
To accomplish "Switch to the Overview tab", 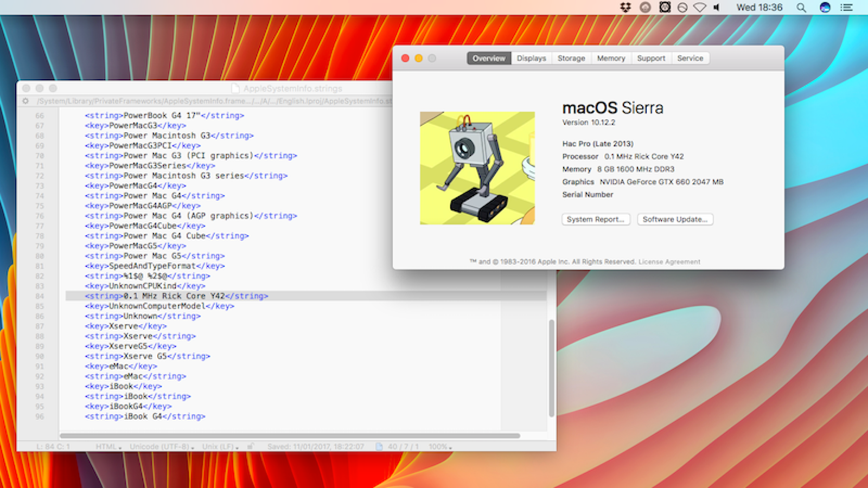I will pyautogui.click(x=489, y=58).
